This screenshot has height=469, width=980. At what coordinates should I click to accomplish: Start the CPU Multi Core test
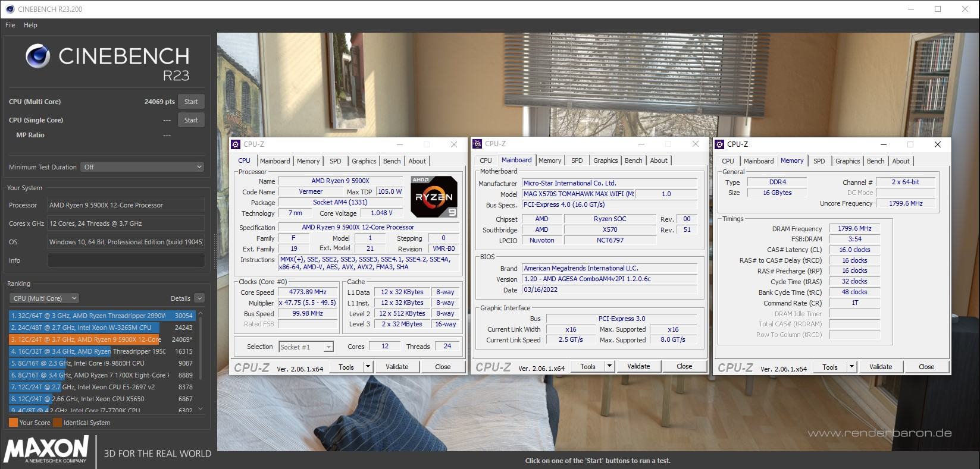(191, 102)
